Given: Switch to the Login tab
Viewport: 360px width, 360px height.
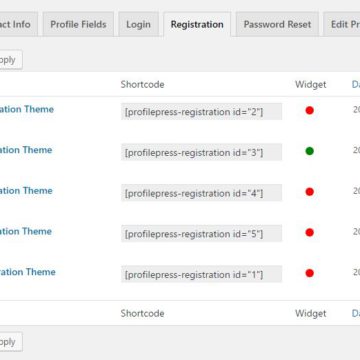Looking at the screenshot, I should [x=138, y=24].
